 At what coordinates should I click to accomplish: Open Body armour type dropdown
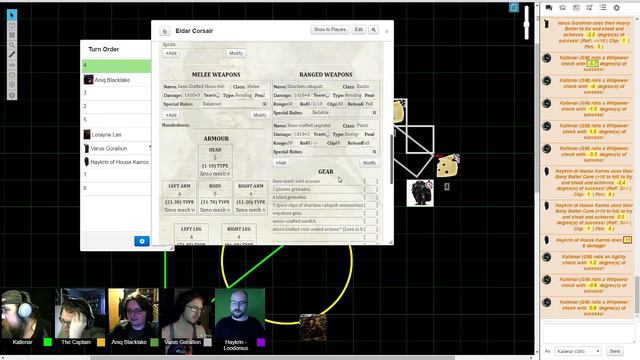(x=215, y=210)
